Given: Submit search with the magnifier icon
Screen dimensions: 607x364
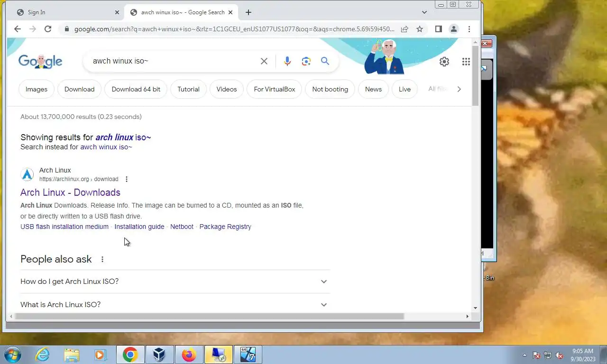Looking at the screenshot, I should click(325, 61).
